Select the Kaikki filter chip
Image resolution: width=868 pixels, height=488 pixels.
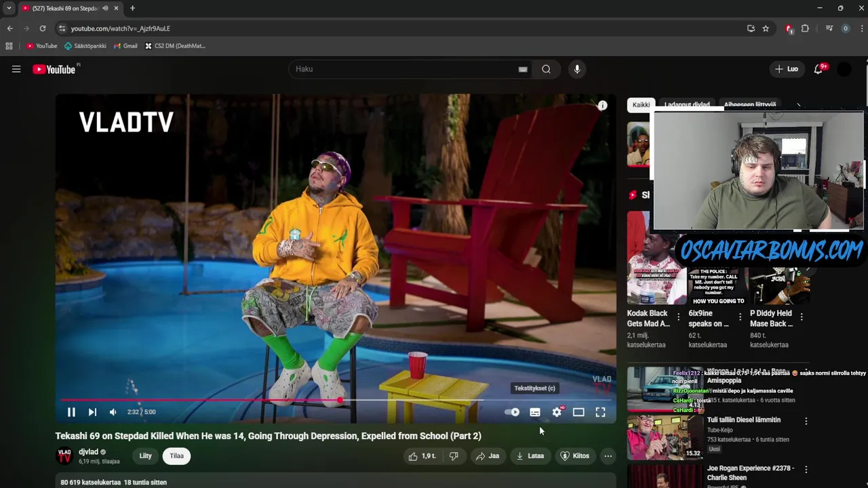641,105
